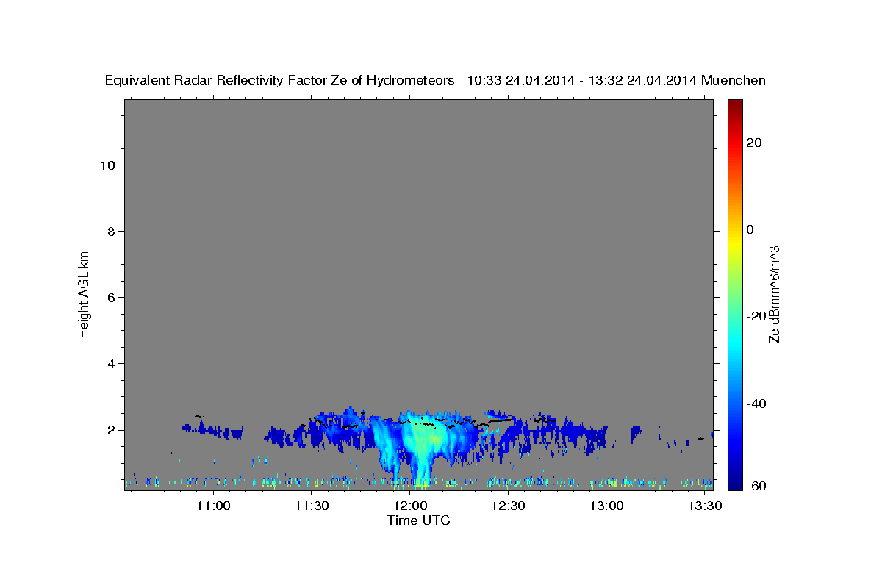882x588 pixels.
Task: Click the plot title text
Action: coord(436,80)
